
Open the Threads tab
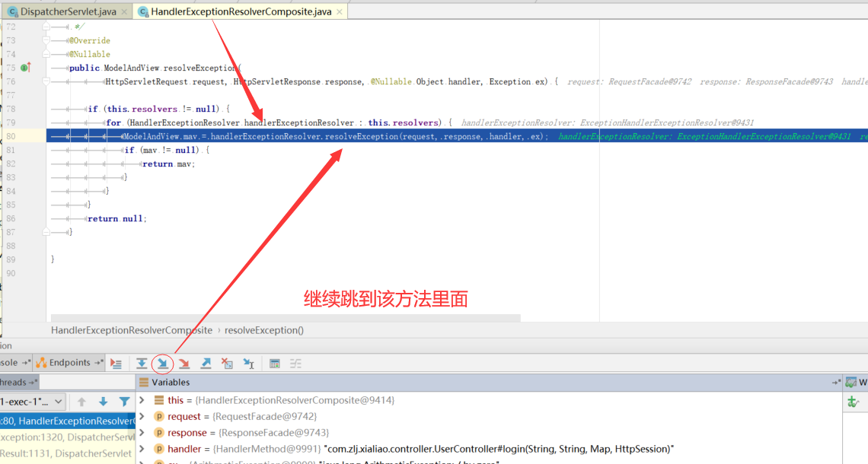point(18,382)
